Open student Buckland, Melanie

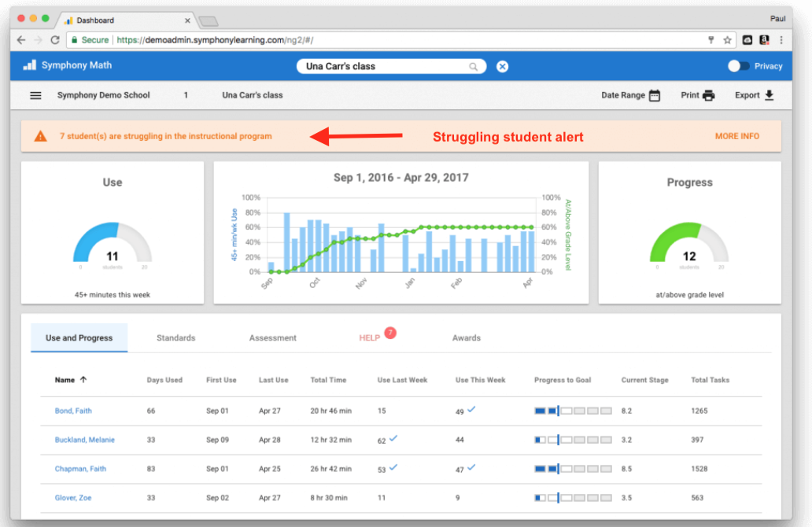coord(85,440)
